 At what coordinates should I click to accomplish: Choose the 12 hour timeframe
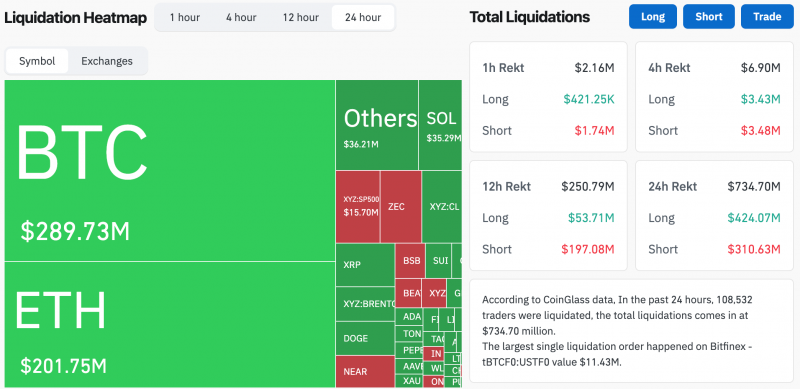tap(301, 17)
